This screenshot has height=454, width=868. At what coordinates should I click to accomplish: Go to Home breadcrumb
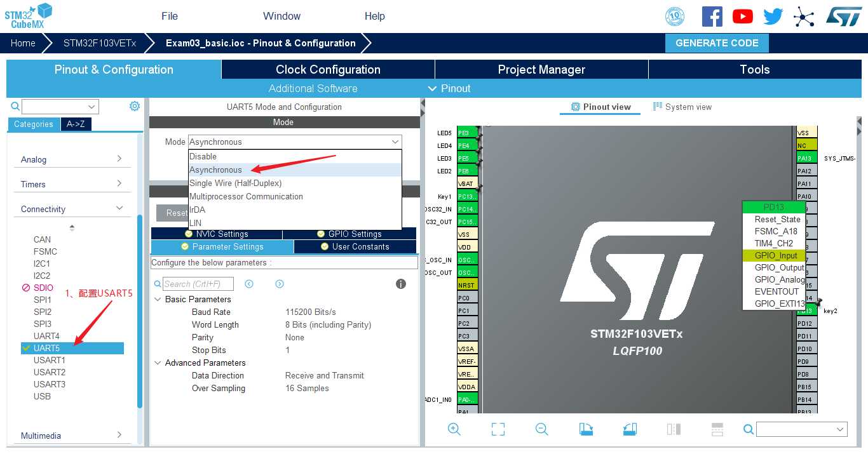23,43
